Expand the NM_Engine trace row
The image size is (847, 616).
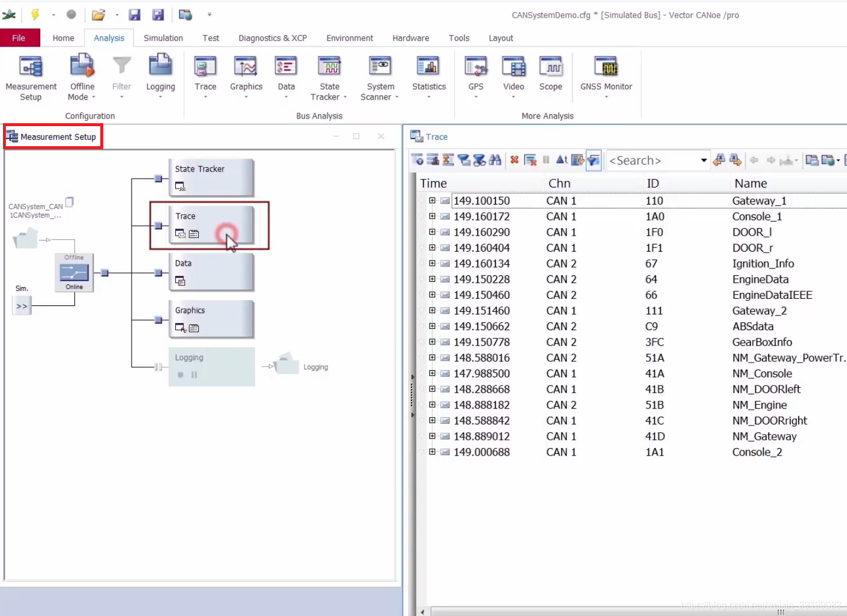point(432,404)
